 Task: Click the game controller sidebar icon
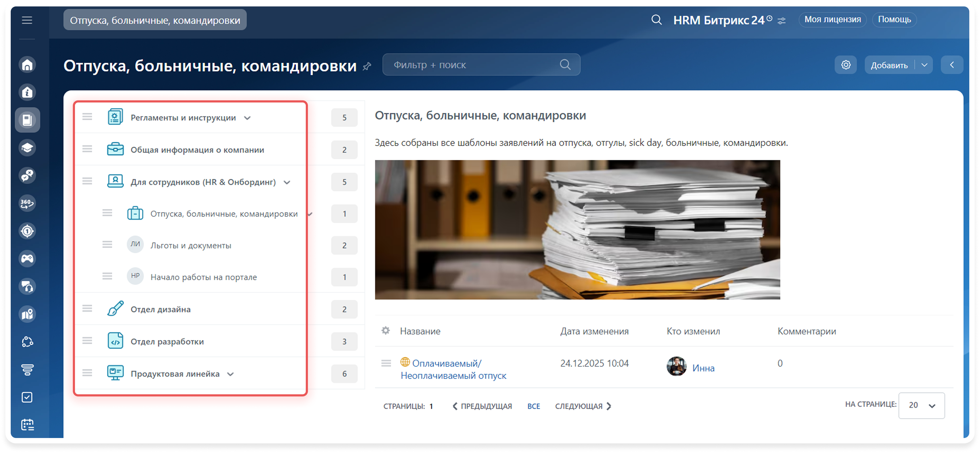pyautogui.click(x=27, y=259)
